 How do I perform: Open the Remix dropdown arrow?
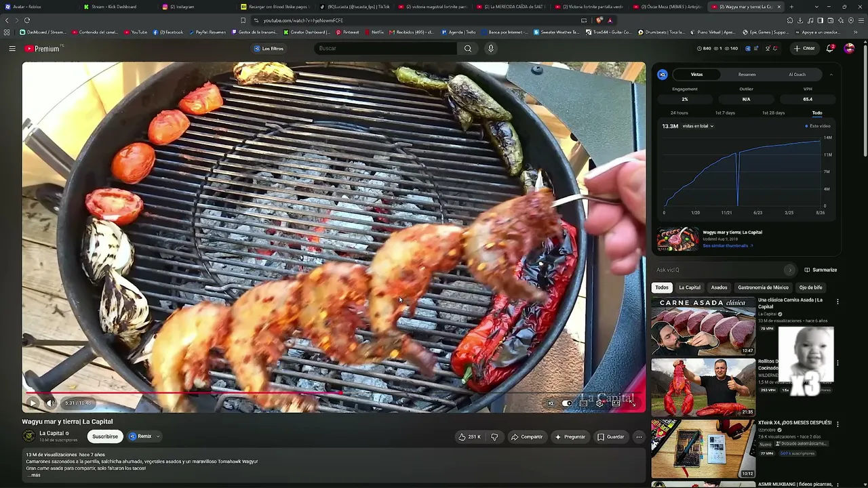(x=158, y=437)
